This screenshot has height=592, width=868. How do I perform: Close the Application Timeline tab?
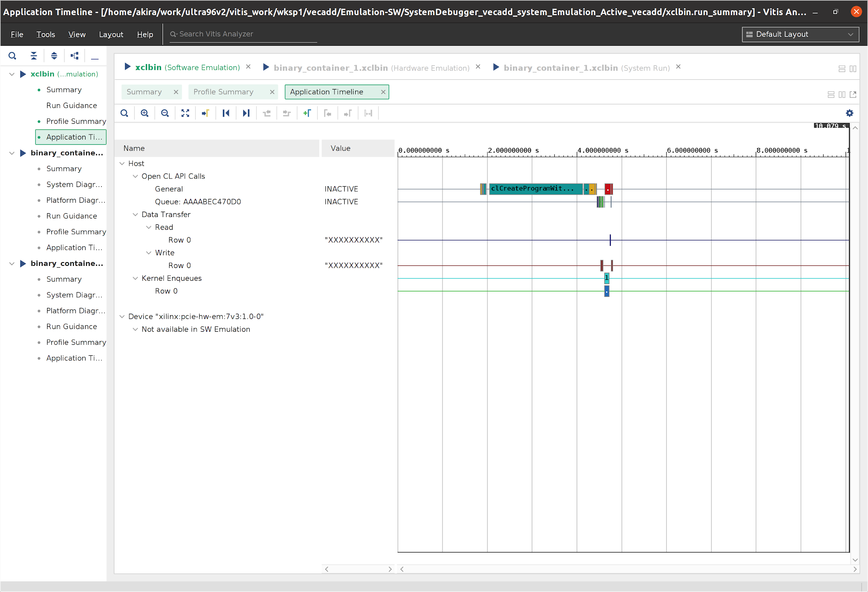(x=383, y=92)
